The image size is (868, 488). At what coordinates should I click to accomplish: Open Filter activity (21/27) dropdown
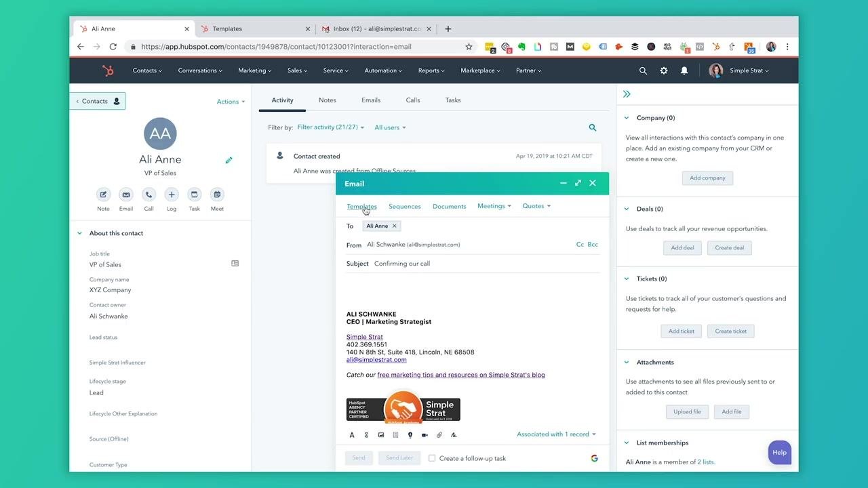[331, 127]
